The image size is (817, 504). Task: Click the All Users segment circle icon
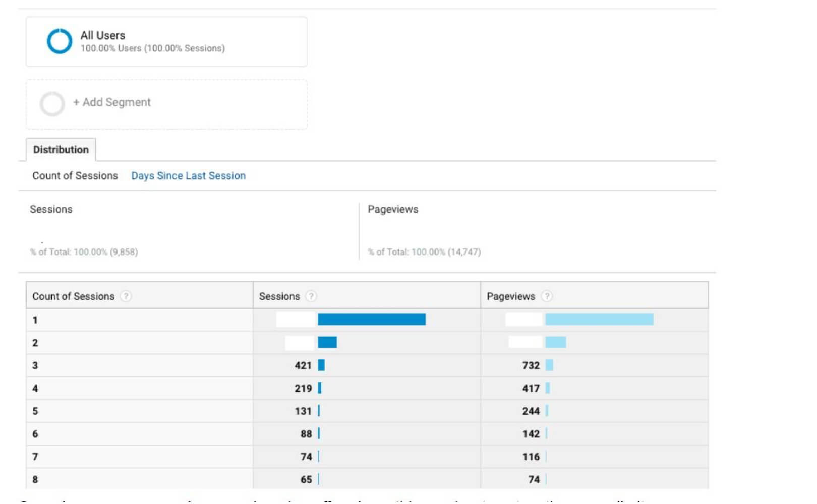tap(60, 41)
